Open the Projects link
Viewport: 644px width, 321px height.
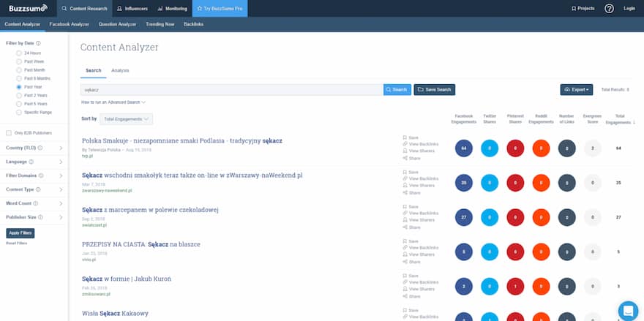point(583,8)
